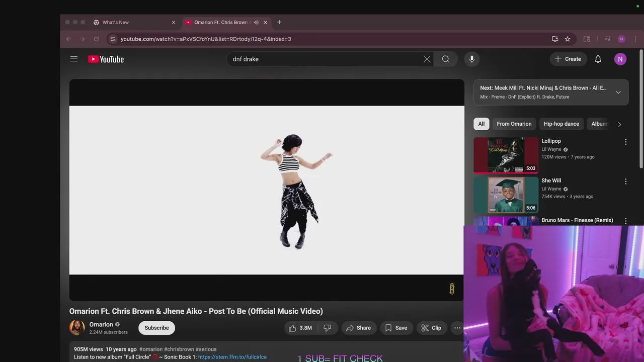Open options for the Lollipop video
The width and height of the screenshot is (644, 362).
click(x=625, y=142)
